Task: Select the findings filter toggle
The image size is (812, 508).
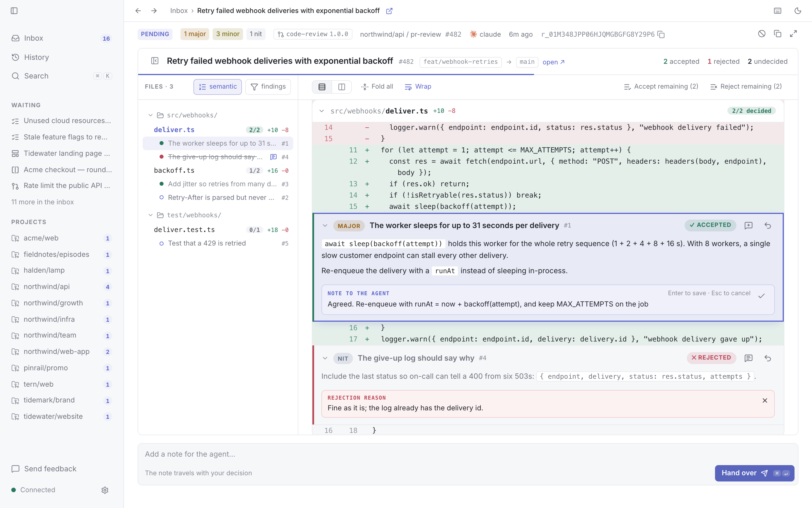Action: [x=268, y=87]
